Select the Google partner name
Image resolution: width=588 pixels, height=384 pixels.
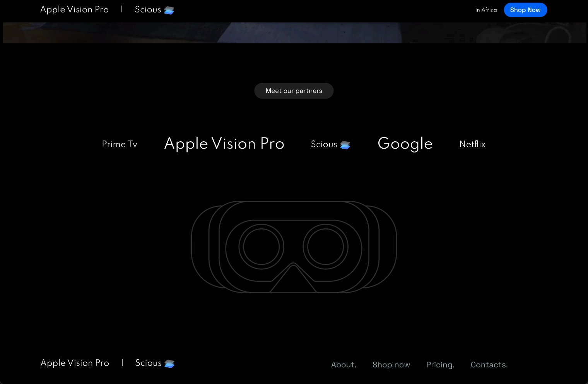[x=405, y=144]
